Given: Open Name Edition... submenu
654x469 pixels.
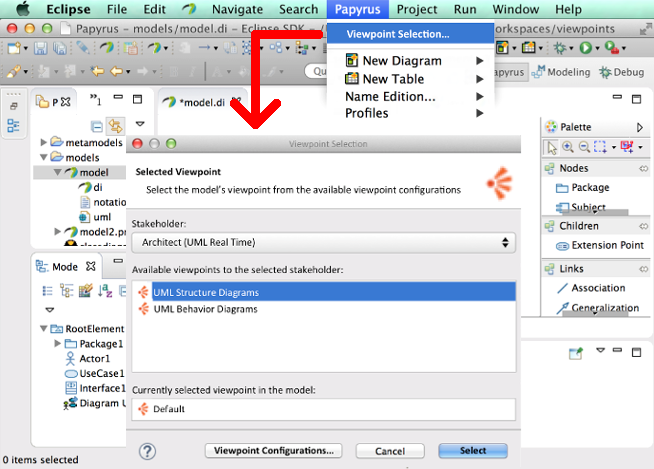Looking at the screenshot, I should (x=414, y=96).
